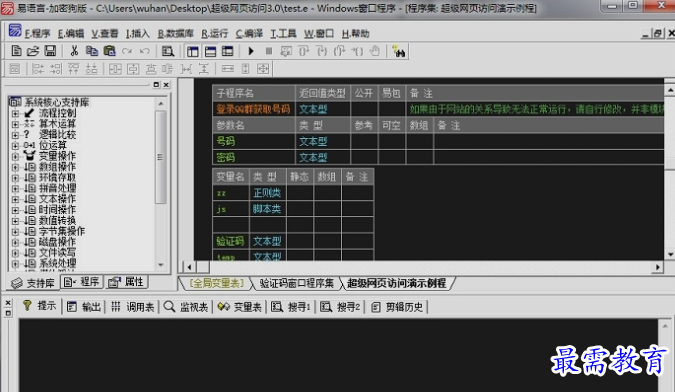Viewport: 675px width, 392px height.
Task: Switch to the 监视表 output tab
Action: (x=186, y=307)
